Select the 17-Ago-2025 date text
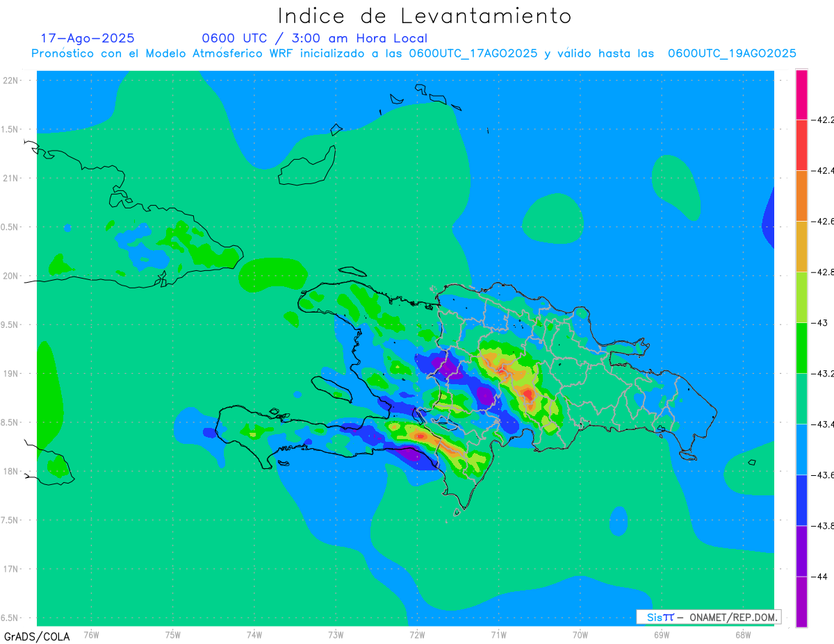This screenshot has height=644, width=834. coord(88,38)
